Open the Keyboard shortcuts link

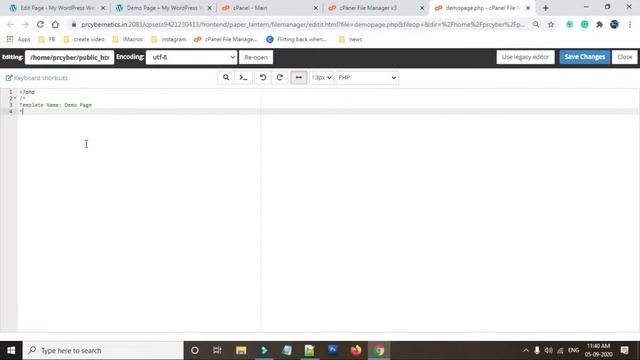pos(37,78)
